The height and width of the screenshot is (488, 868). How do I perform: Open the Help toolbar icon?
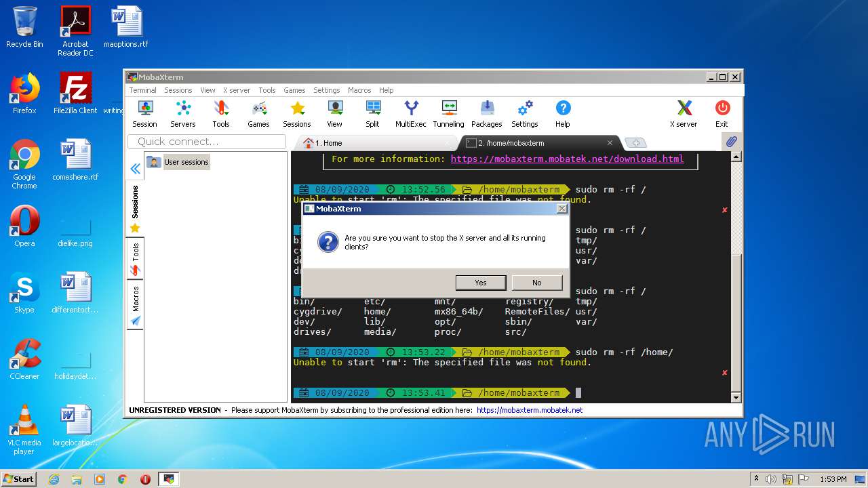click(563, 114)
